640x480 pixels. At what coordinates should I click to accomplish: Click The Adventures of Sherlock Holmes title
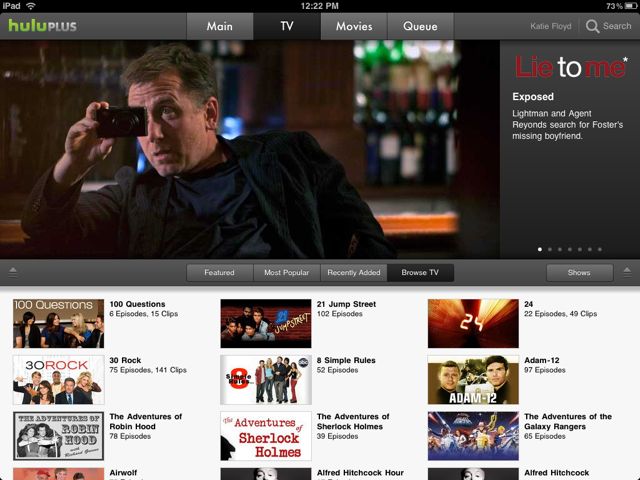[x=353, y=421]
